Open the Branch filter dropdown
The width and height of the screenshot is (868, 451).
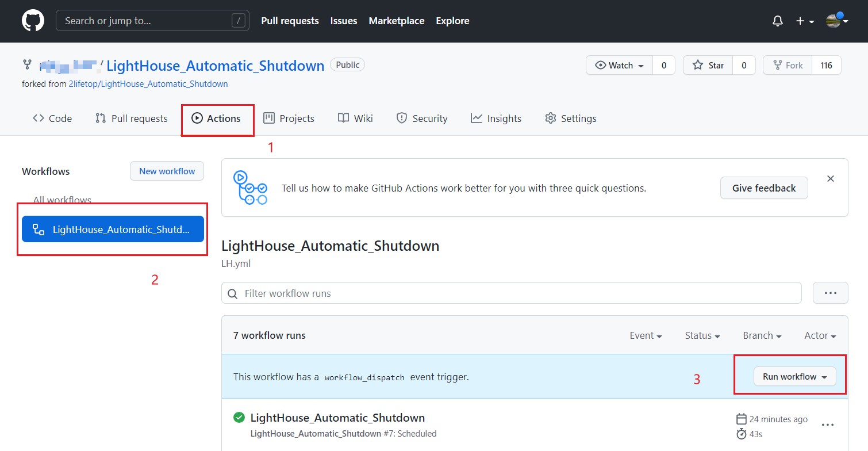click(x=762, y=335)
